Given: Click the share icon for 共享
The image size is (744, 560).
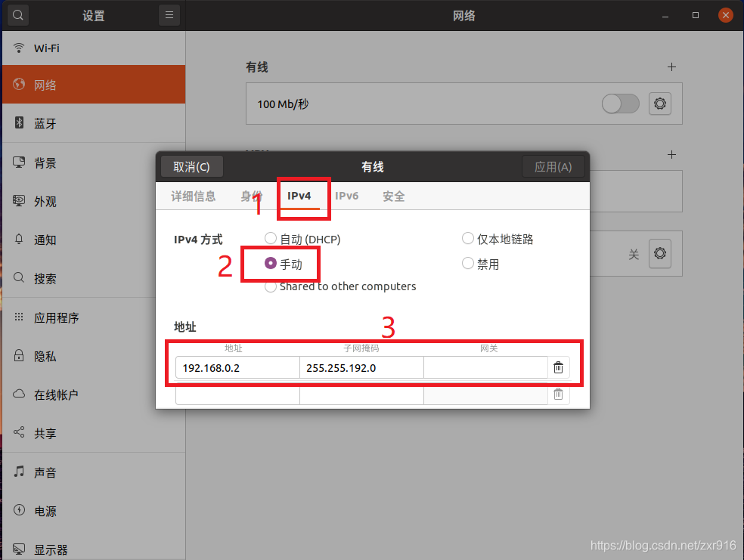Looking at the screenshot, I should [18, 432].
